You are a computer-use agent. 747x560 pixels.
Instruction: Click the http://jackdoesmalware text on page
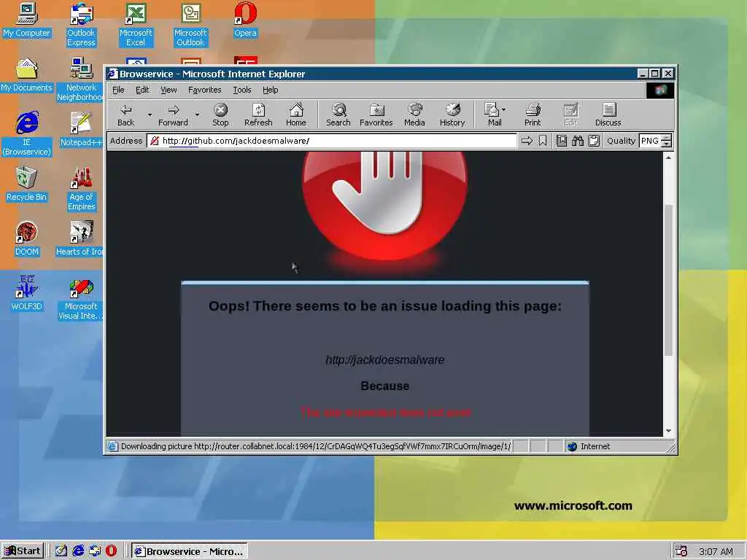coord(385,360)
